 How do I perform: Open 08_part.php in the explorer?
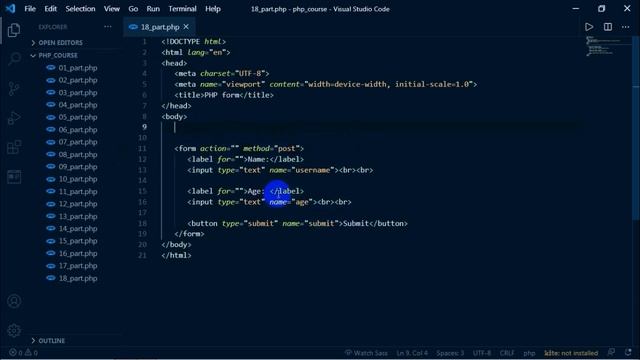pos(78,154)
